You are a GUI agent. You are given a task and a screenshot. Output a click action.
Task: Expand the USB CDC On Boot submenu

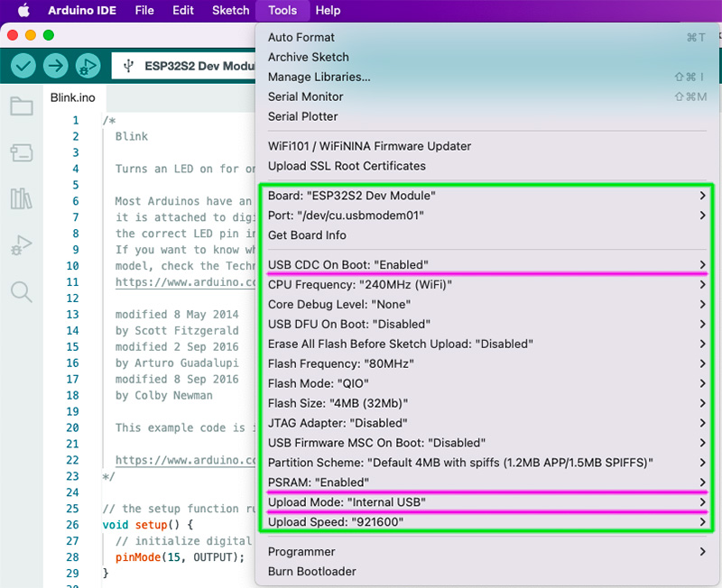pyautogui.click(x=347, y=264)
